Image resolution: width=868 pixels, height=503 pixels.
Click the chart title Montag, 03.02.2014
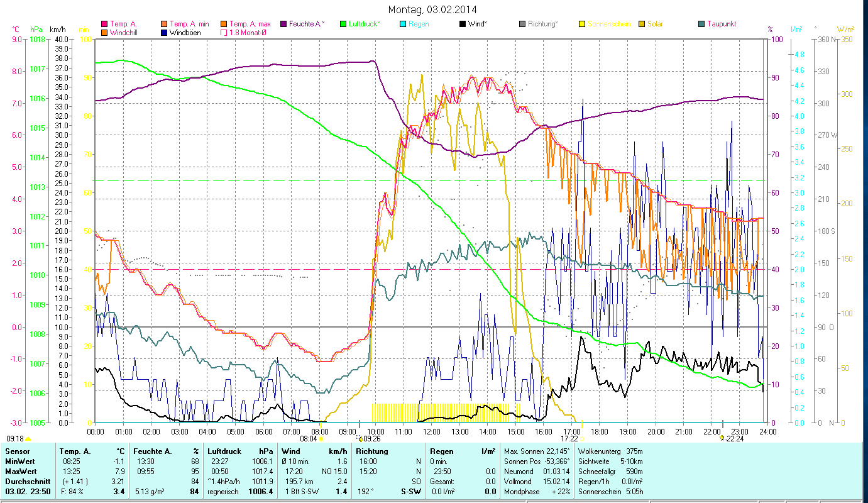point(432,9)
